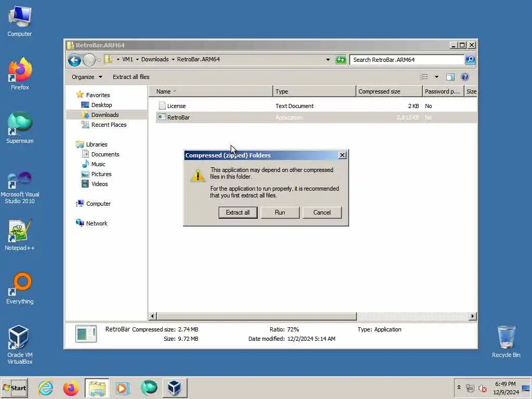The width and height of the screenshot is (532, 399).
Task: Open the view options dropdown arrow
Action: 436,77
